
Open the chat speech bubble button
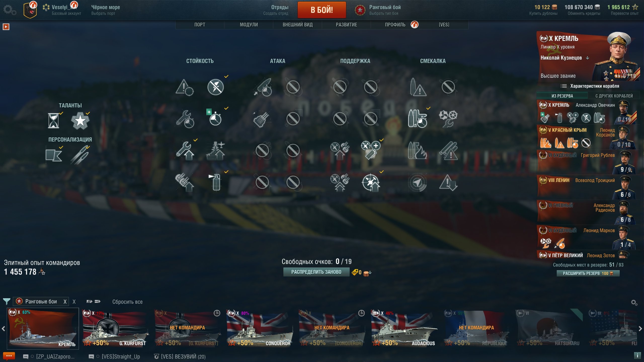pos(9,356)
